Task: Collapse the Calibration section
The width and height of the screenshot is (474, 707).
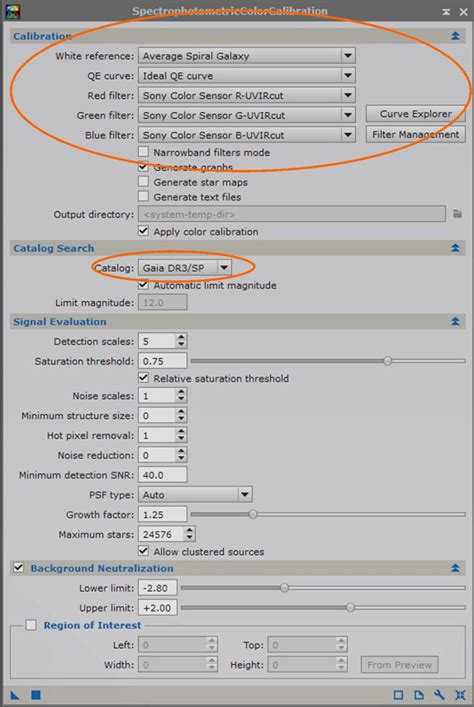Action: pos(455,36)
